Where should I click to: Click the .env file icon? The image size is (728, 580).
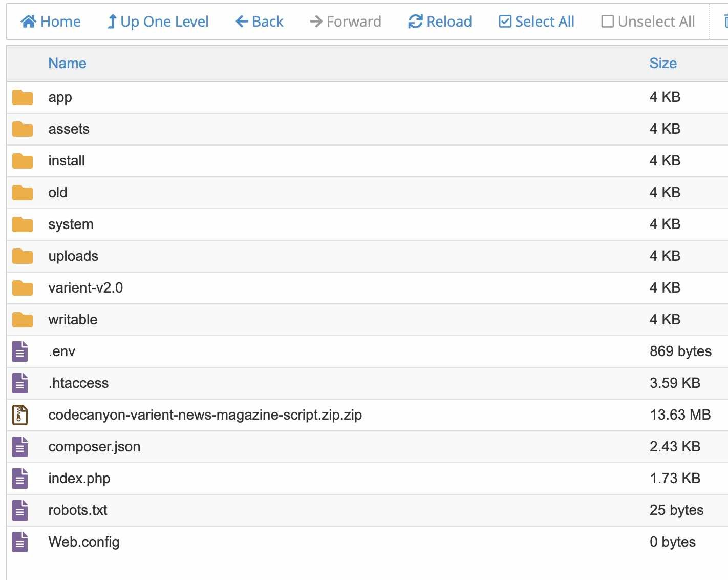click(x=20, y=351)
